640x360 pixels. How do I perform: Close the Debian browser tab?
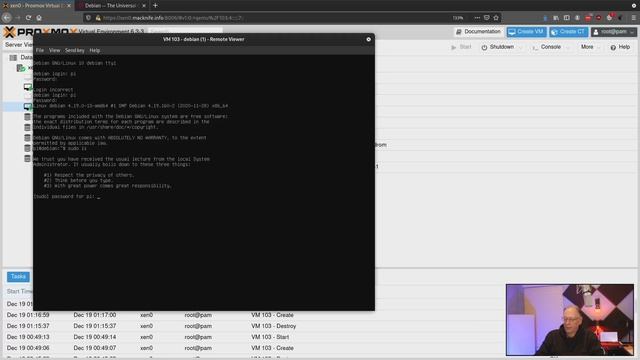[144, 6]
